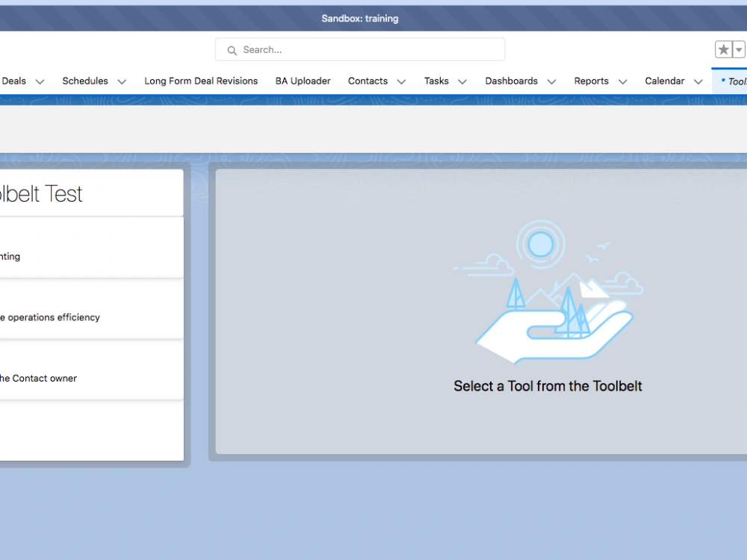Expand the Dashboards tab chevron

[x=552, y=81]
